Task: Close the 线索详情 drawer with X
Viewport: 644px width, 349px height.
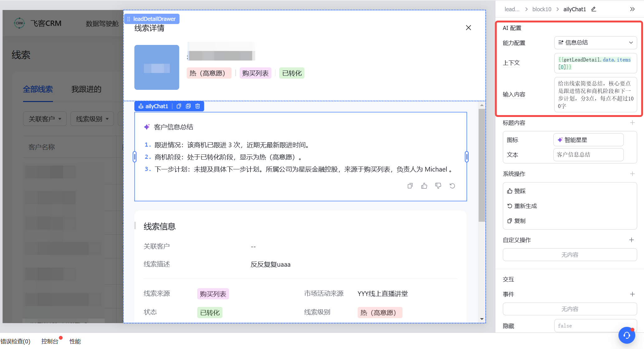Action: pyautogui.click(x=468, y=28)
